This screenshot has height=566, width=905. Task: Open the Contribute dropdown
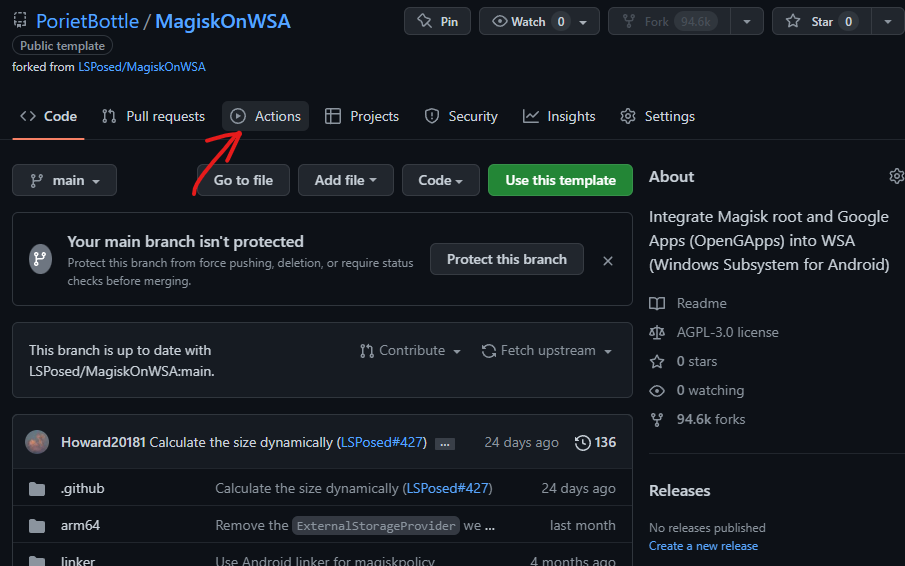point(410,351)
